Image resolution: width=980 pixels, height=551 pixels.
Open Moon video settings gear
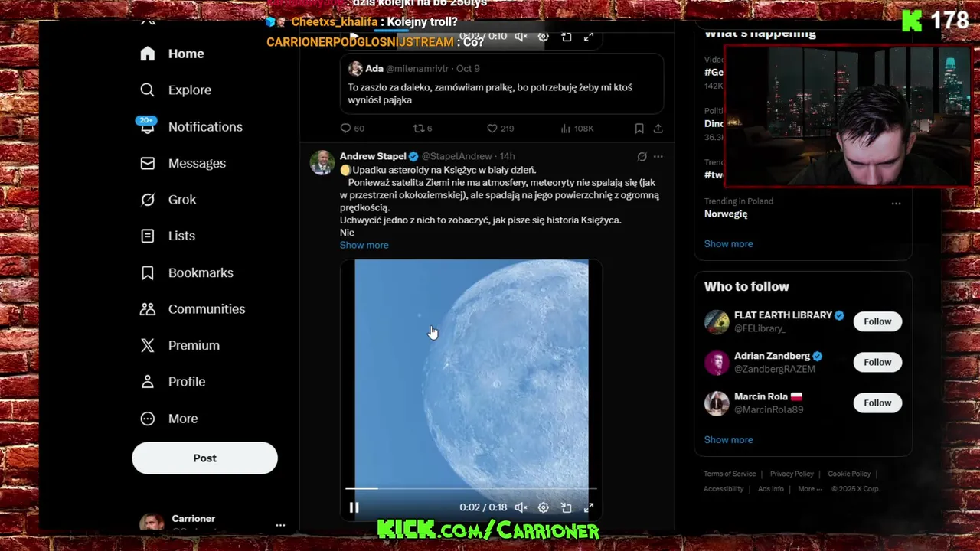543,507
